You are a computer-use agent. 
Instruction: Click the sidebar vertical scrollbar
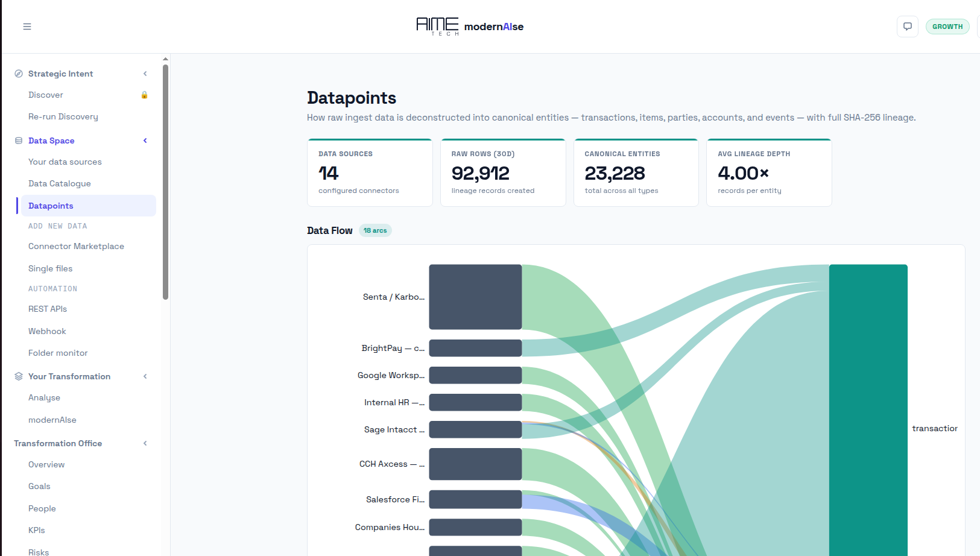tap(165, 181)
